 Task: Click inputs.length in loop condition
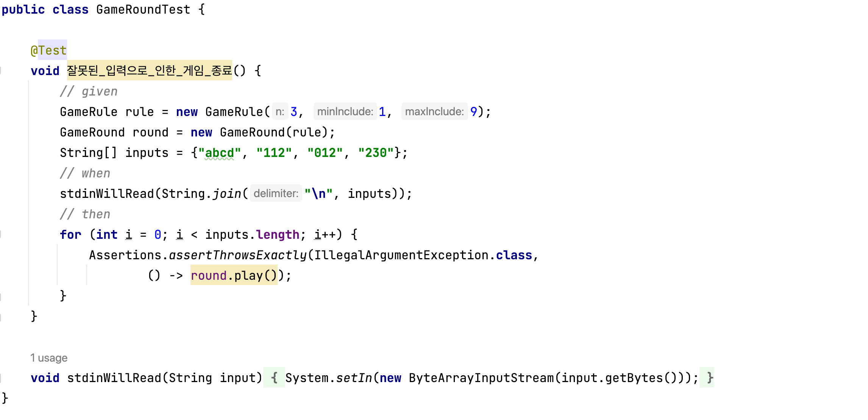[252, 235]
